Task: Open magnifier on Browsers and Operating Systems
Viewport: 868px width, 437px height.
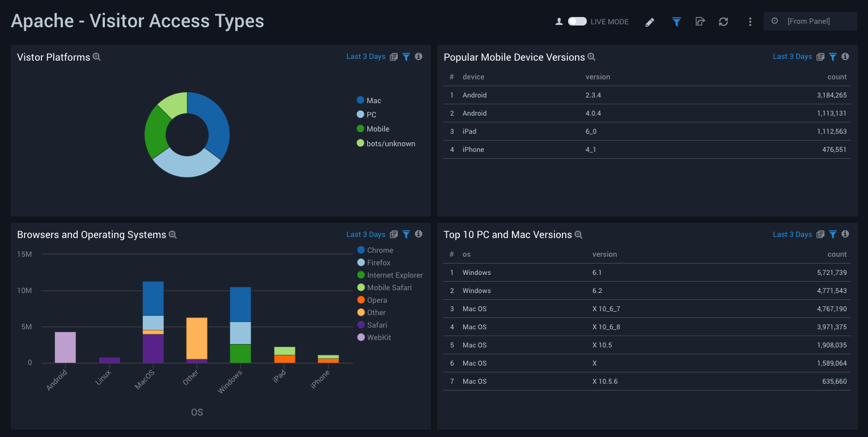Action: pos(173,235)
